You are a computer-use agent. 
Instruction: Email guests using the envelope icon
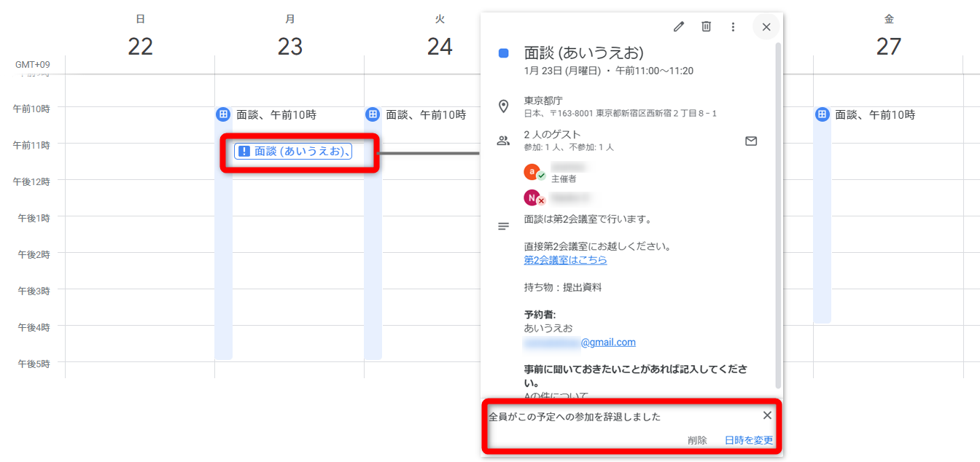tap(751, 141)
